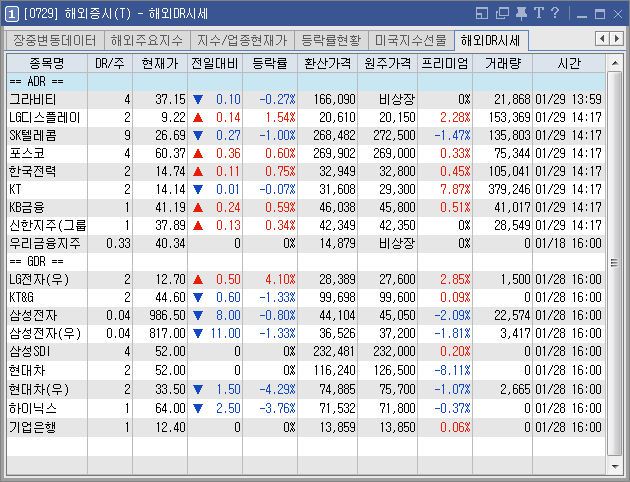Open help with the question mark icon
This screenshot has height=482, width=630.
[x=555, y=13]
